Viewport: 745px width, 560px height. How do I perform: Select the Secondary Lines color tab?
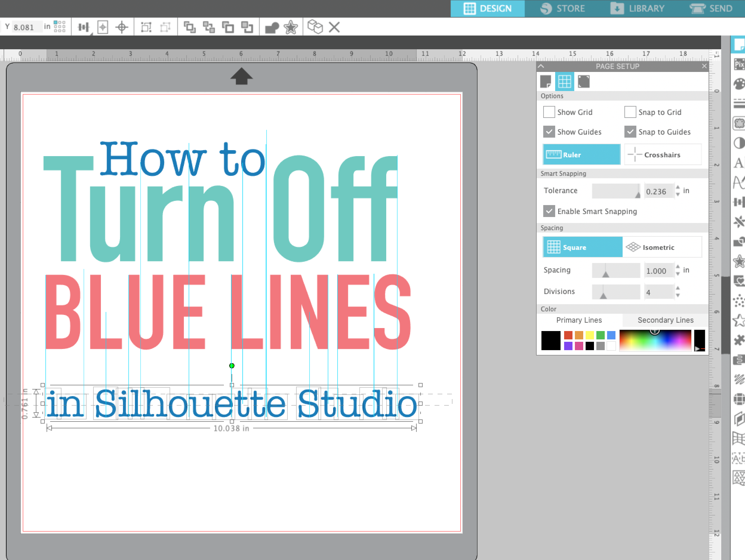(x=666, y=320)
